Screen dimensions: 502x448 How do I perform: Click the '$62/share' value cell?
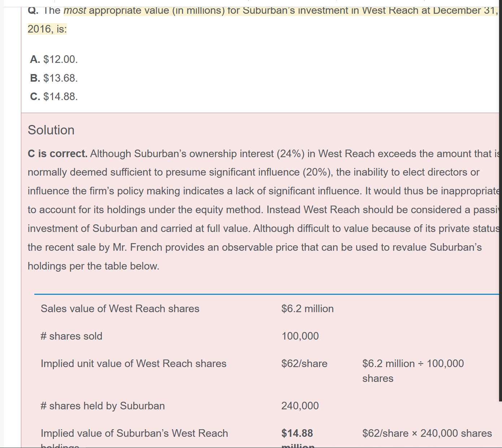point(304,363)
